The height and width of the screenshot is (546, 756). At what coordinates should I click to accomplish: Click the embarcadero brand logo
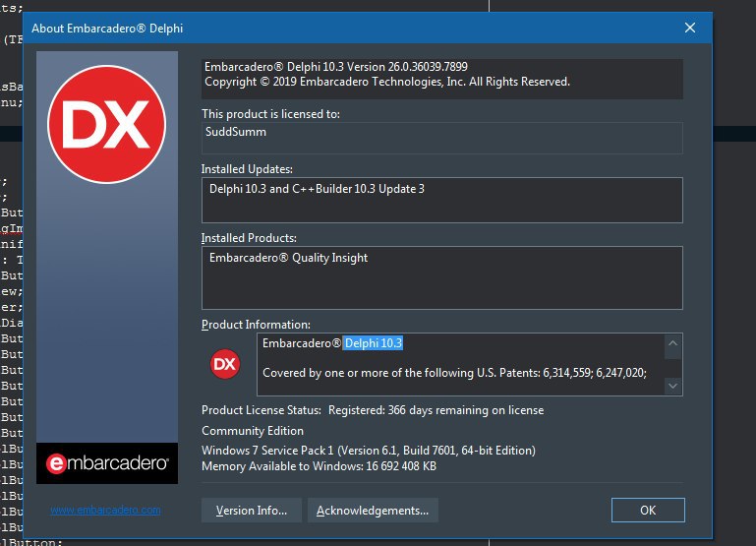[107, 463]
